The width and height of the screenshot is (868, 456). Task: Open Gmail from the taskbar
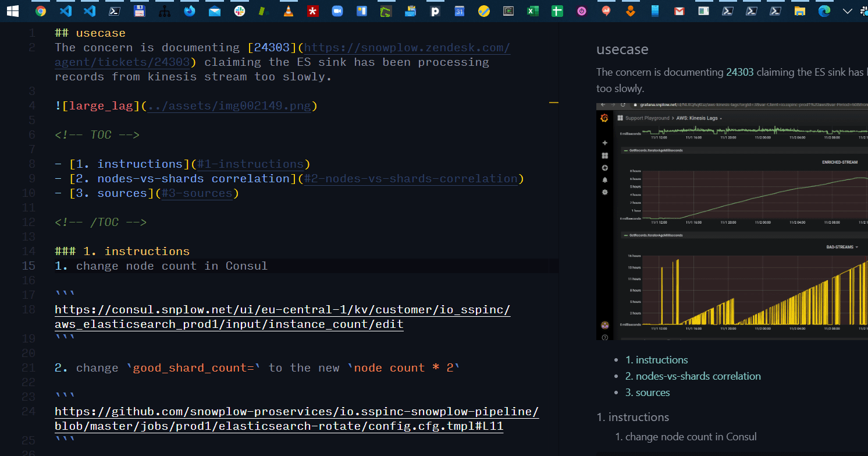[680, 10]
